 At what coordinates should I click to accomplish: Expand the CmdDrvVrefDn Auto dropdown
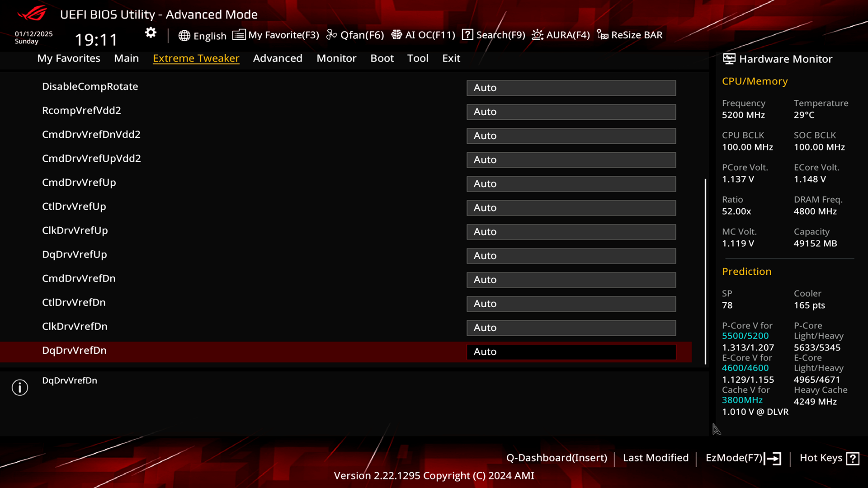pos(571,279)
